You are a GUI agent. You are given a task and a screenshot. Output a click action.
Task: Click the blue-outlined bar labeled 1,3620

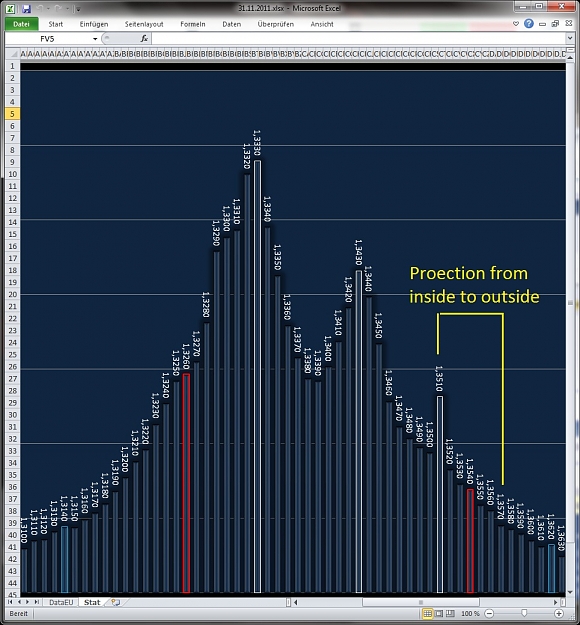pyautogui.click(x=551, y=569)
